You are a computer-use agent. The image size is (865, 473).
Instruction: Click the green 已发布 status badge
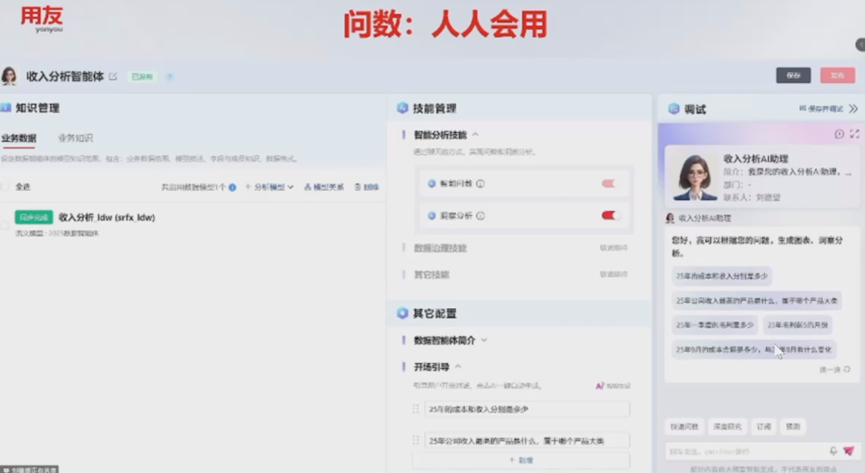tap(142, 77)
